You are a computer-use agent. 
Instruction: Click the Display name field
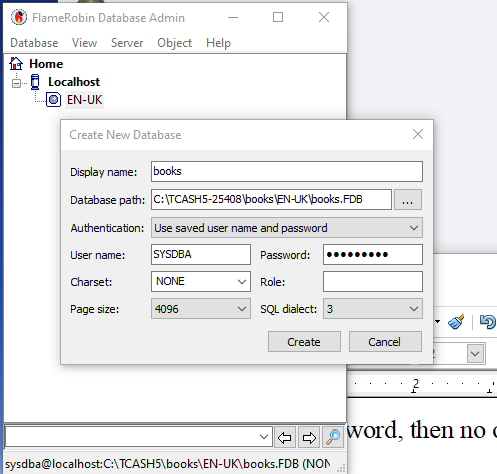(287, 171)
